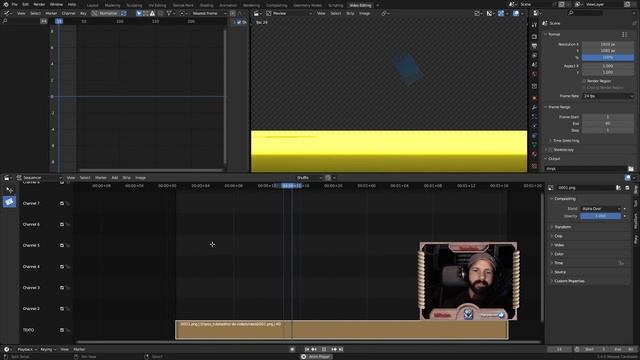Screen dimensions: 640x360
Task: Open the Keying popover
Action: click(48, 349)
